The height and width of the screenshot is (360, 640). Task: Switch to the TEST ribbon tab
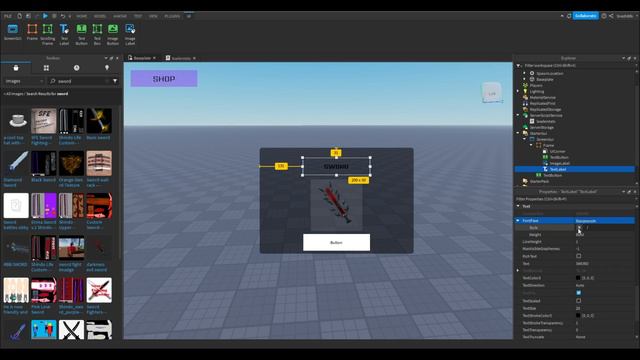coord(138,16)
